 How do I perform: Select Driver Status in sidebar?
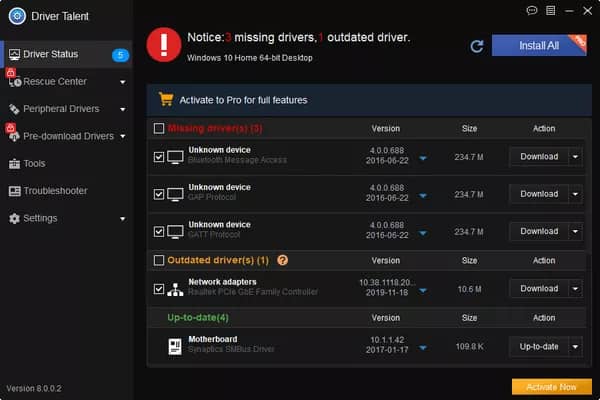66,54
